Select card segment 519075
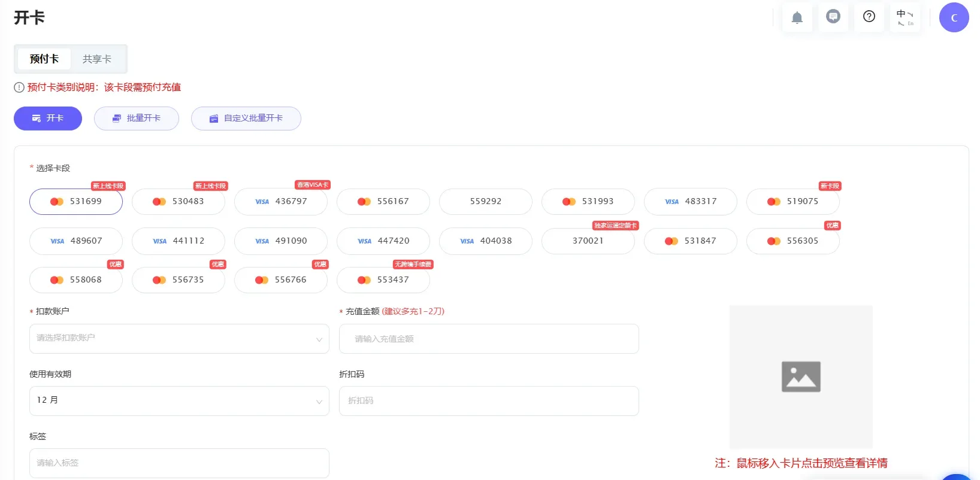The image size is (980, 480). coord(793,202)
